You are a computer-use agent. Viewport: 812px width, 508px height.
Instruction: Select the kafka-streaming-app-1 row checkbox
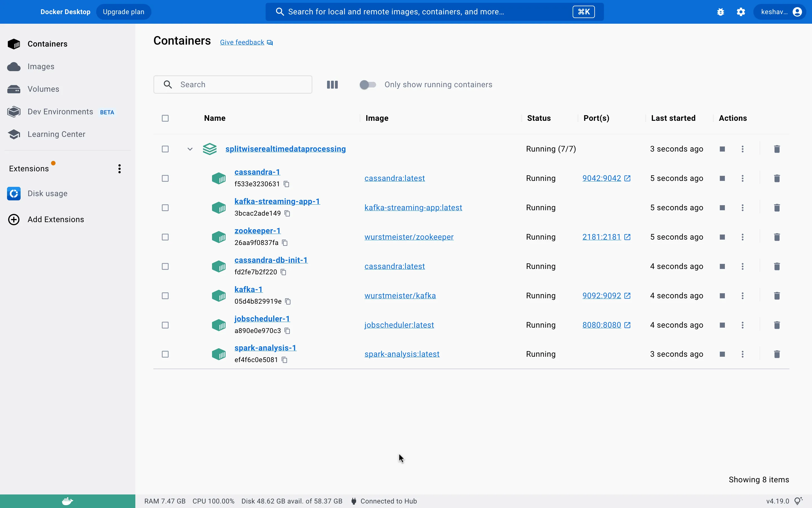(165, 208)
